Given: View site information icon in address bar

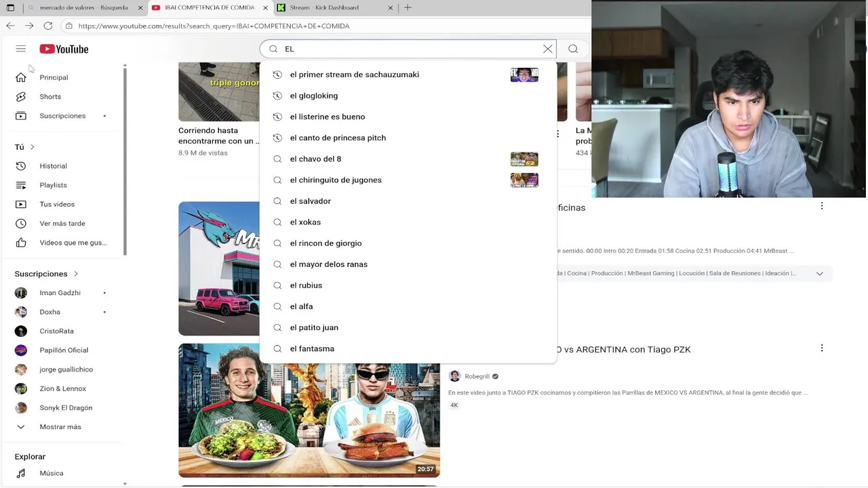Looking at the screenshot, I should click(x=68, y=26).
